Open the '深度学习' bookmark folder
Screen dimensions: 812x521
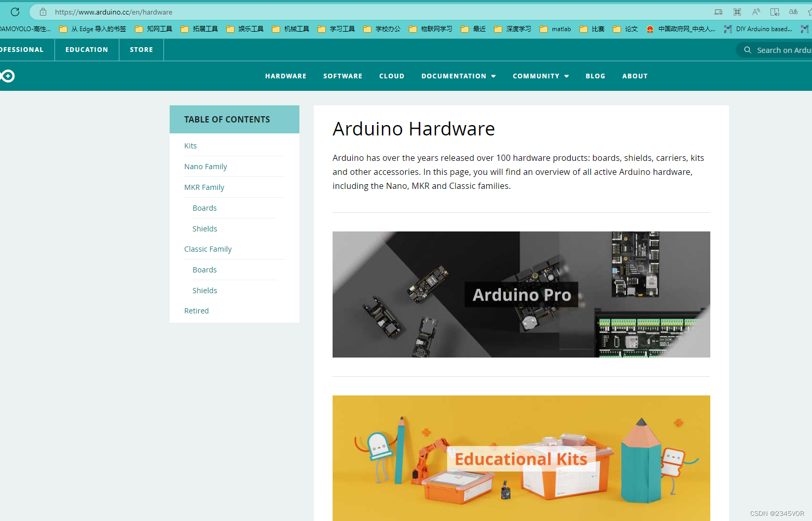513,29
